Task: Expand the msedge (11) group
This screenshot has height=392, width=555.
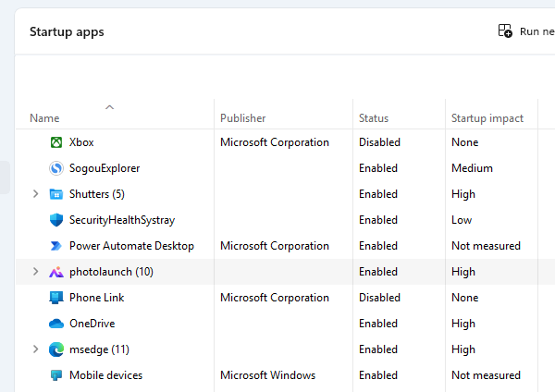Action: (x=35, y=349)
